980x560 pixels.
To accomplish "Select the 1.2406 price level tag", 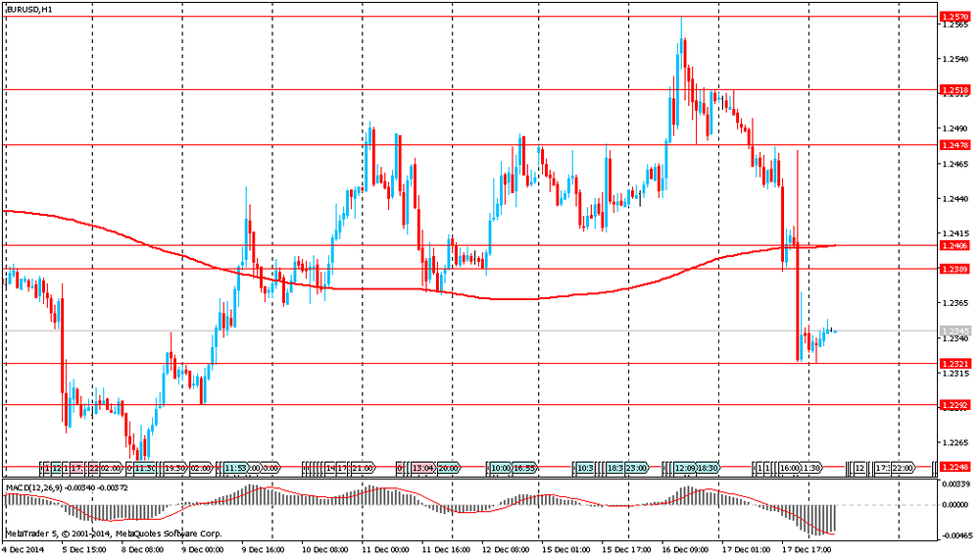I will 955,245.
